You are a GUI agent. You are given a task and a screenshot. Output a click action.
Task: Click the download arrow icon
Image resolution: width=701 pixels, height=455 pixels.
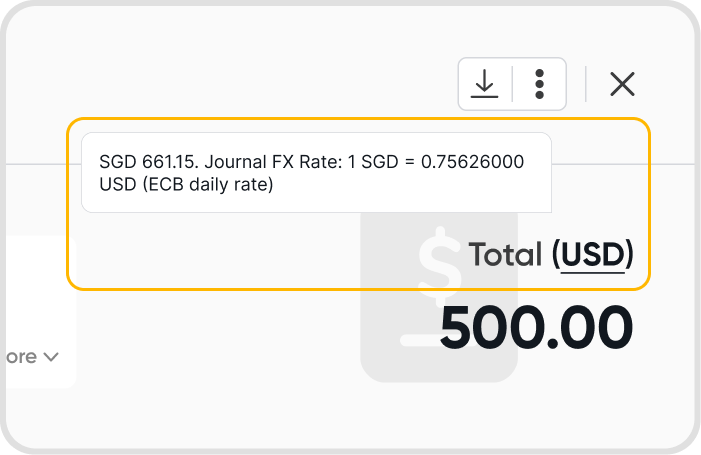click(484, 84)
